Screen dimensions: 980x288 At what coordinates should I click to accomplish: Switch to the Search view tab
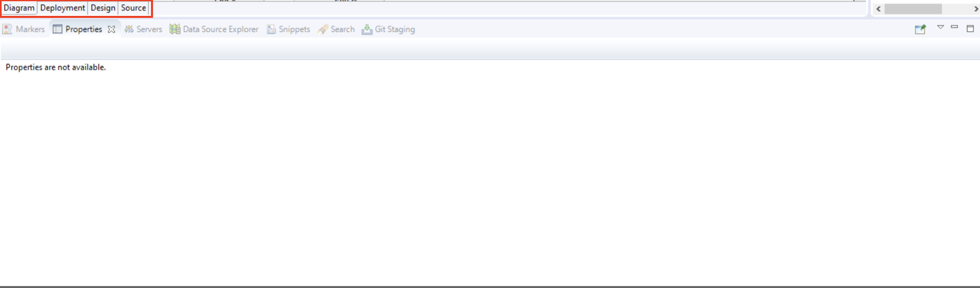336,29
